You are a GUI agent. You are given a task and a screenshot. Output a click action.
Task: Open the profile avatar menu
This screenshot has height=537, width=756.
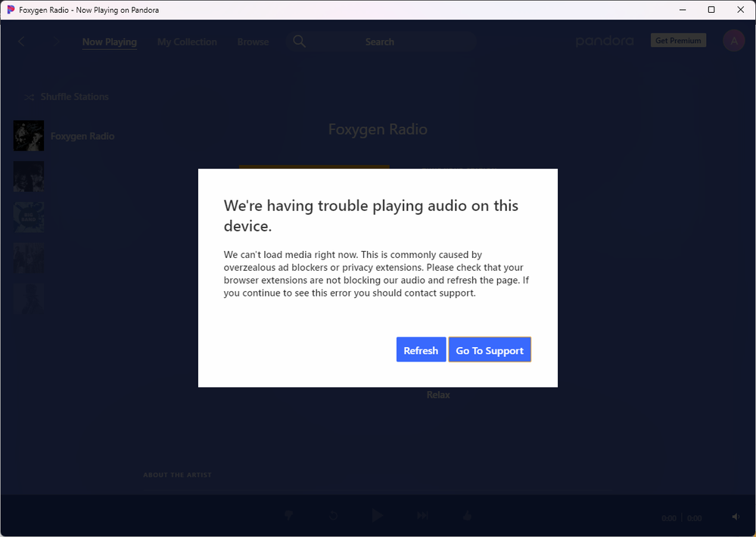[x=733, y=41]
